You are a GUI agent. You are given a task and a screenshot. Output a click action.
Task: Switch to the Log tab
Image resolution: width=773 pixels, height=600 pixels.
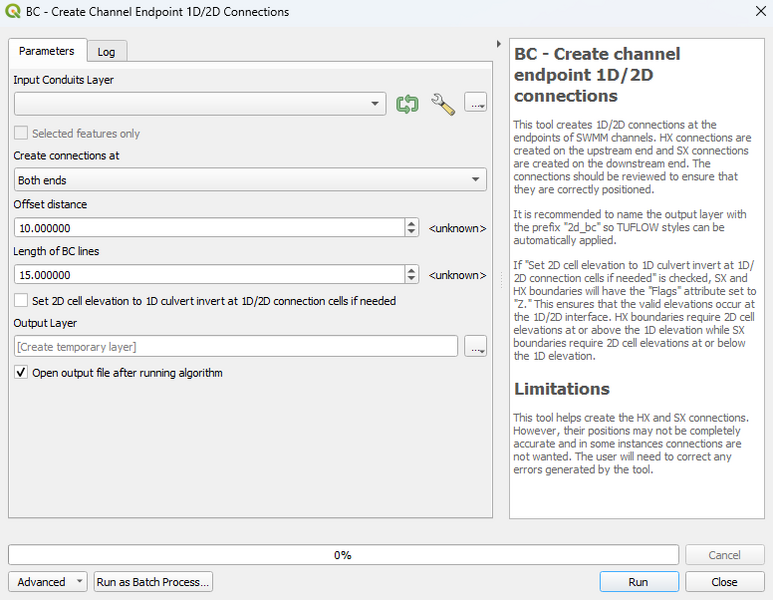pos(106,52)
